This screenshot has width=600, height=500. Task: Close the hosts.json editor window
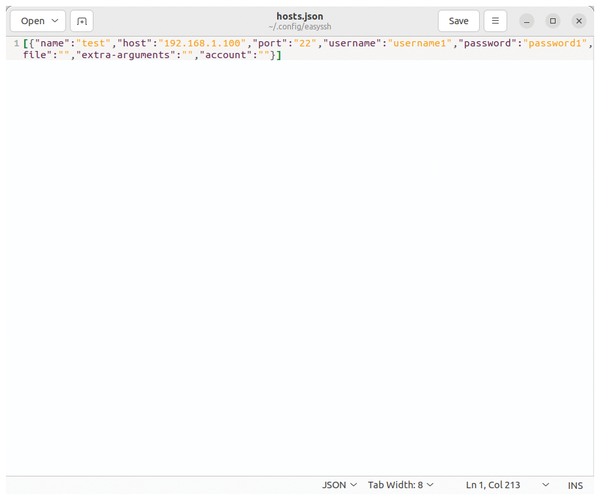click(x=579, y=21)
